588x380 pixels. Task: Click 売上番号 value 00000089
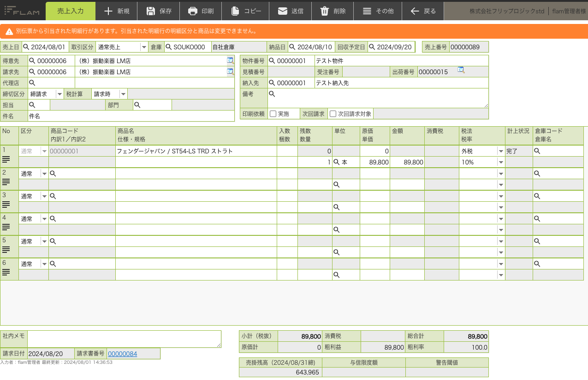[x=469, y=47]
